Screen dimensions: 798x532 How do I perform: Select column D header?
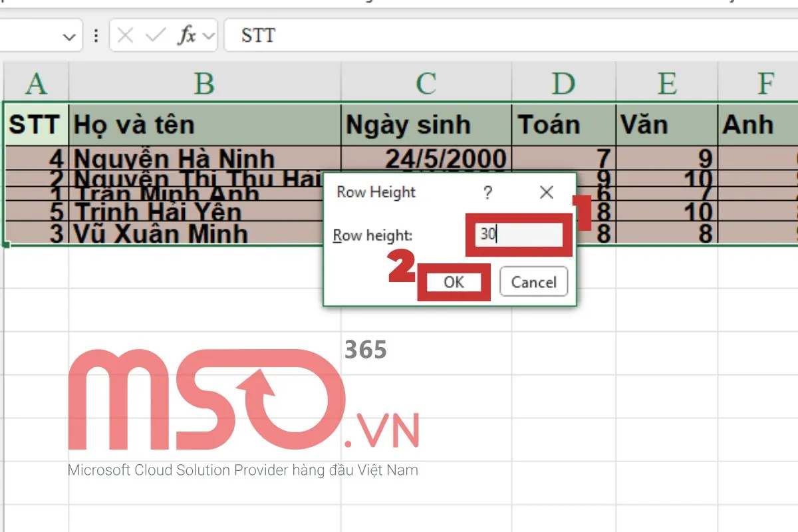point(563,84)
